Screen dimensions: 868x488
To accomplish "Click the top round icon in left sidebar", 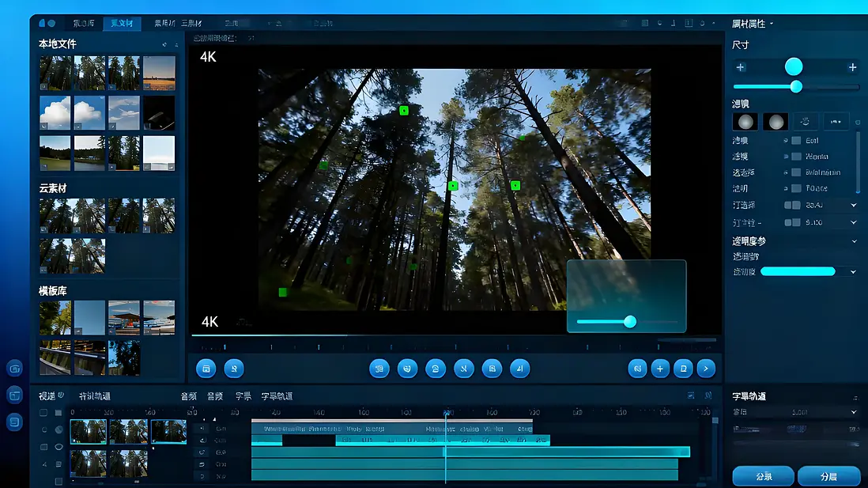I will 14,368.
